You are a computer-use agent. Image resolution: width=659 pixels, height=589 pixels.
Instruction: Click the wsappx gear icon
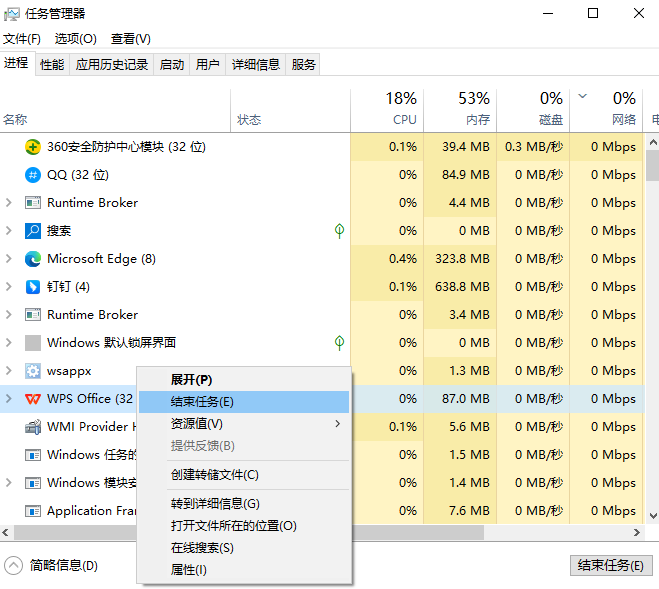33,371
